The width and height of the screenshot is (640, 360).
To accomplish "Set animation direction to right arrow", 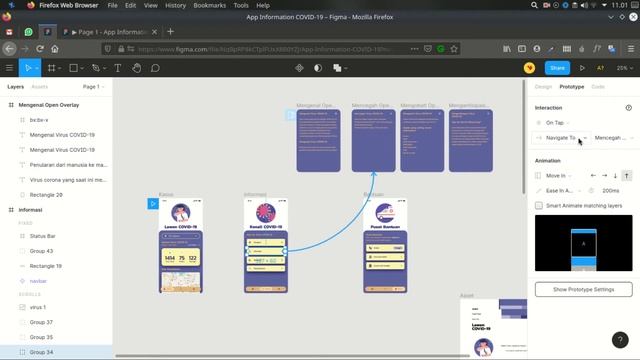I will 604,176.
